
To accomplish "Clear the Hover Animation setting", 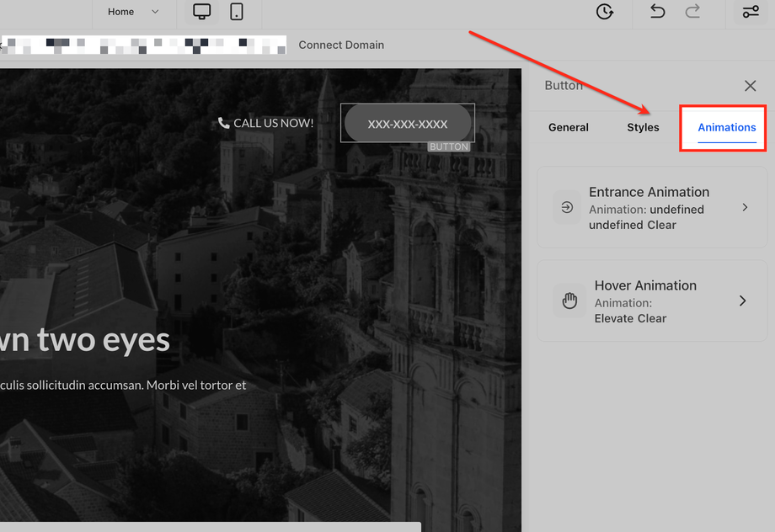I will [x=651, y=318].
